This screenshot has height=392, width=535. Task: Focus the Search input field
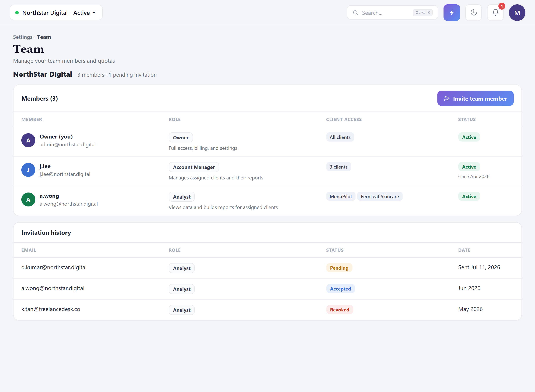[x=392, y=13]
